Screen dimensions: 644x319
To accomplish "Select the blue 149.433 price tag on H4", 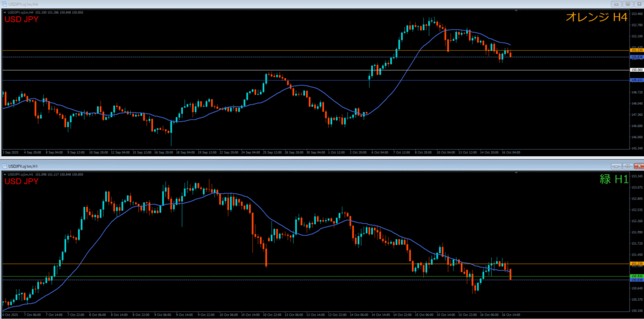I will pos(636,81).
